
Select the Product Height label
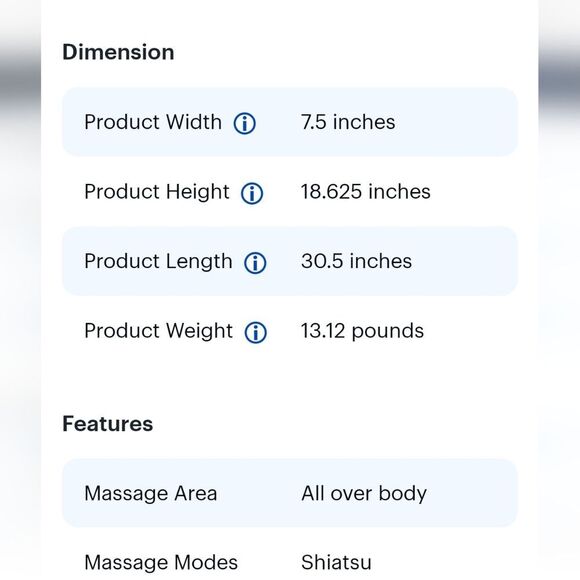click(x=157, y=192)
